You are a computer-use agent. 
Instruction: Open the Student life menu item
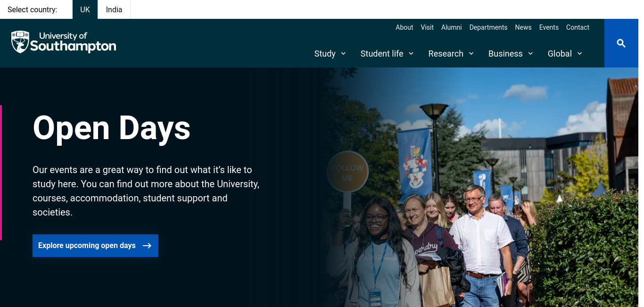click(x=382, y=54)
